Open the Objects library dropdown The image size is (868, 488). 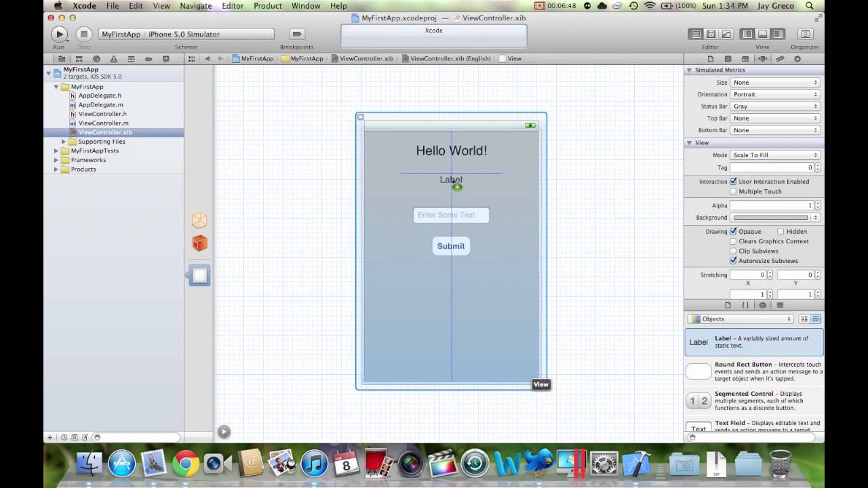coord(741,319)
